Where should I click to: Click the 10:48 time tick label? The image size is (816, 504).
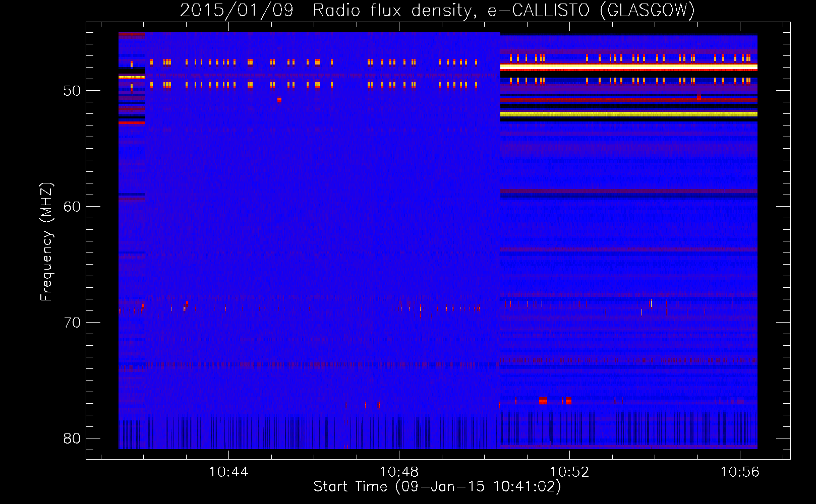coord(399,472)
